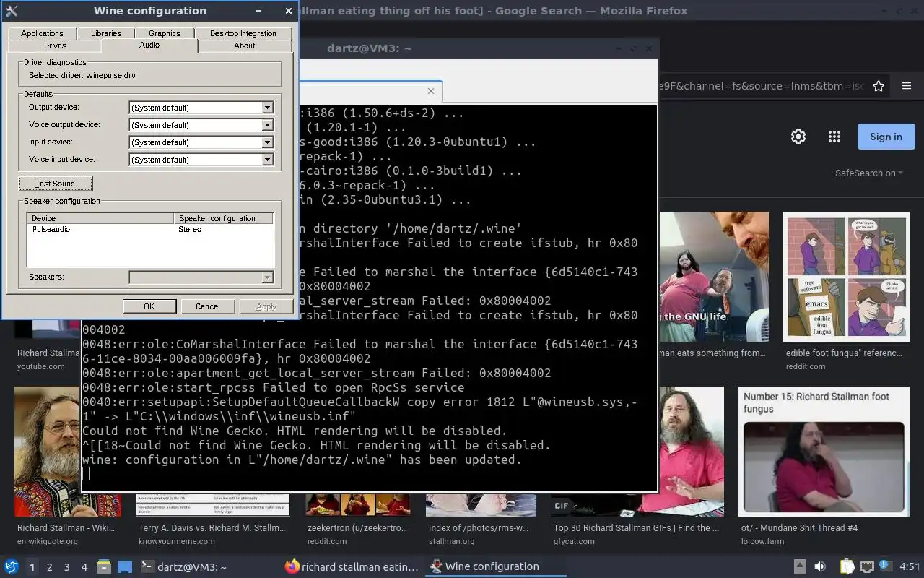
Task: Click the removable media eject tray icon
Action: point(800,567)
